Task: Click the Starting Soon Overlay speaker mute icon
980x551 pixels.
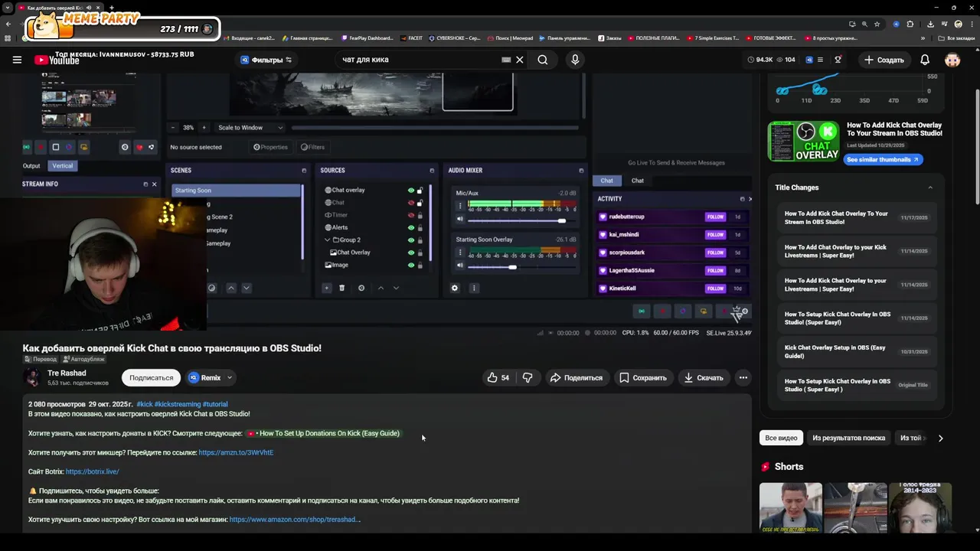Action: click(x=460, y=266)
